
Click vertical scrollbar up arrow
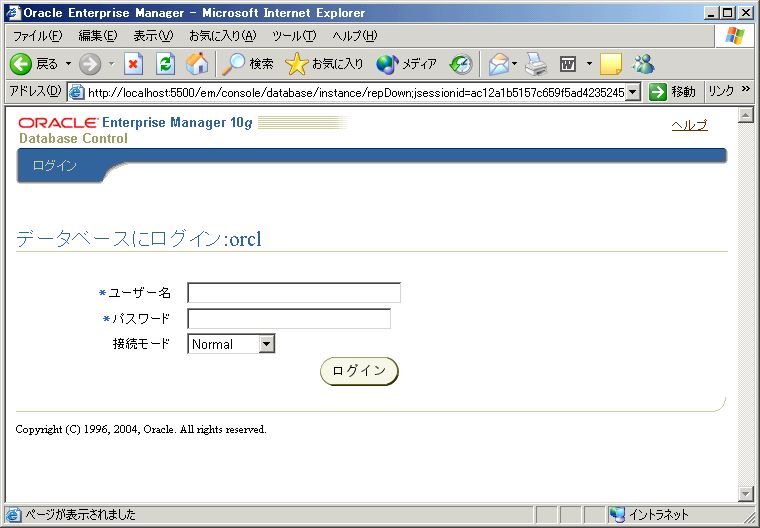pos(745,115)
